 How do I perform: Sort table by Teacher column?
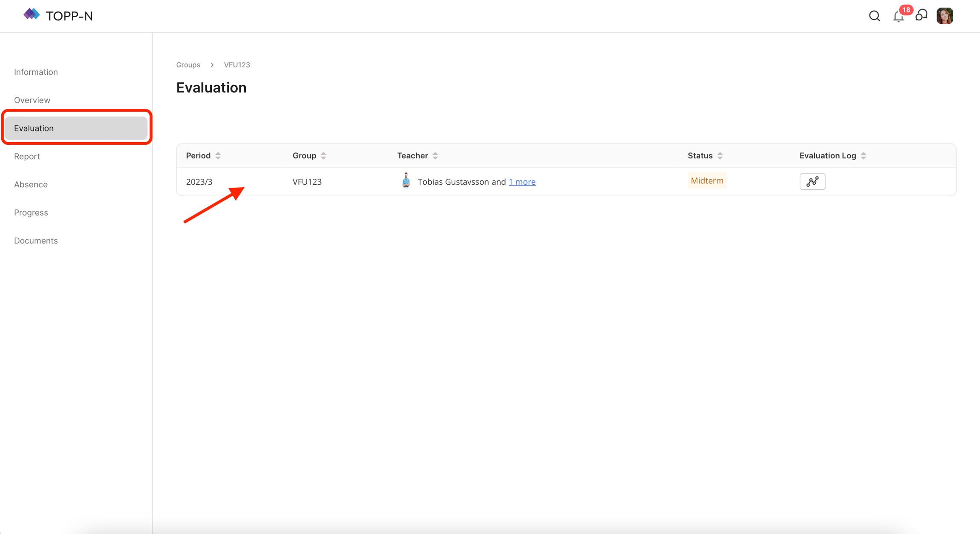[x=435, y=156]
